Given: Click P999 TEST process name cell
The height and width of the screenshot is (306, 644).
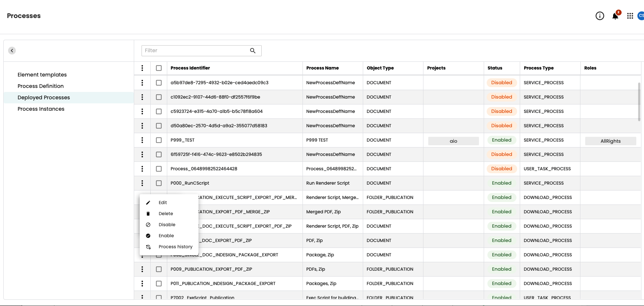Looking at the screenshot, I should point(317,140).
